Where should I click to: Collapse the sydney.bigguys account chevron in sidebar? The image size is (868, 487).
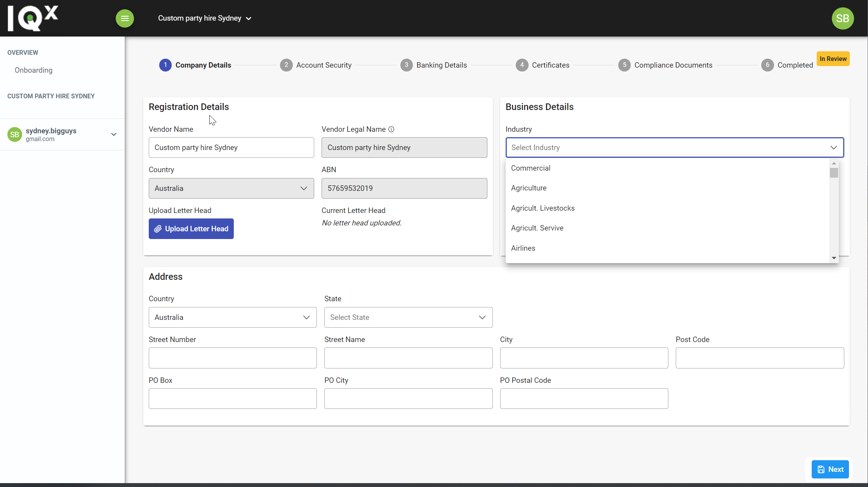click(113, 134)
